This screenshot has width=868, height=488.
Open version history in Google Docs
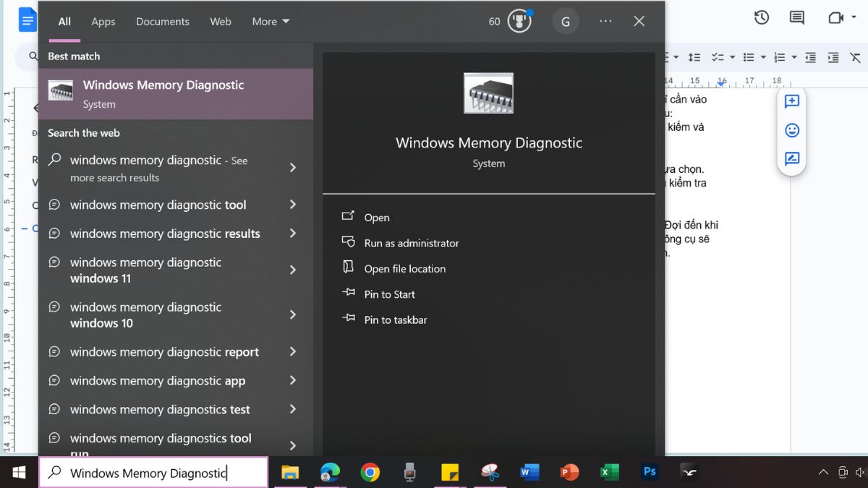pos(761,18)
